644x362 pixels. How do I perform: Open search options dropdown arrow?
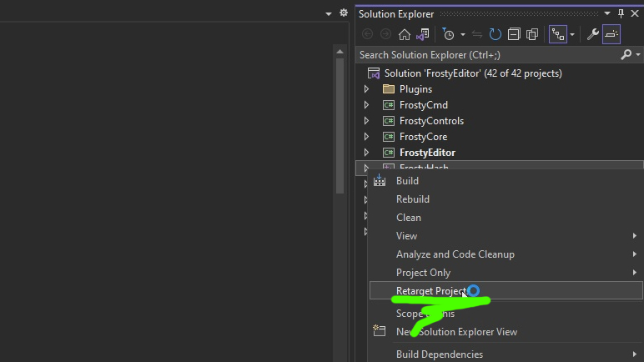638,55
